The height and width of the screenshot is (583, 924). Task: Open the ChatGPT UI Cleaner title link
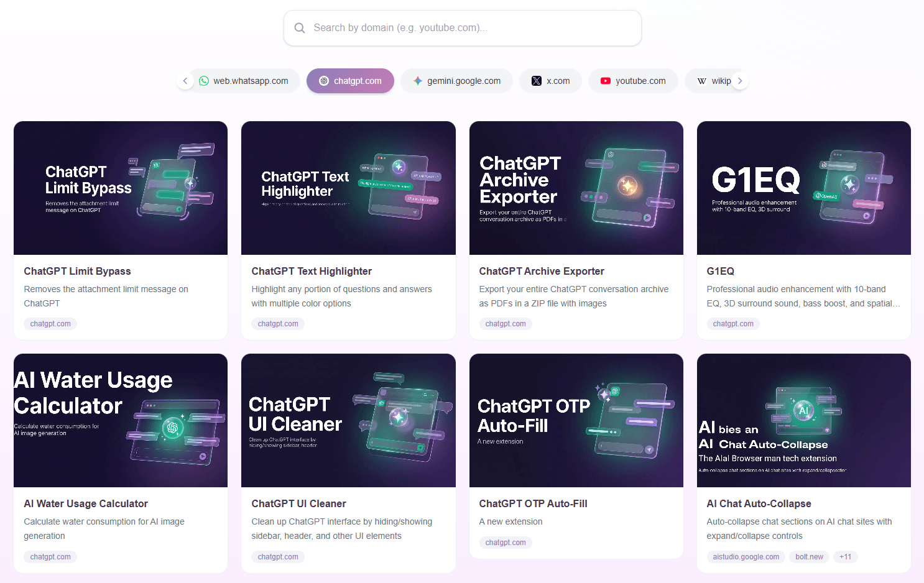pos(298,503)
